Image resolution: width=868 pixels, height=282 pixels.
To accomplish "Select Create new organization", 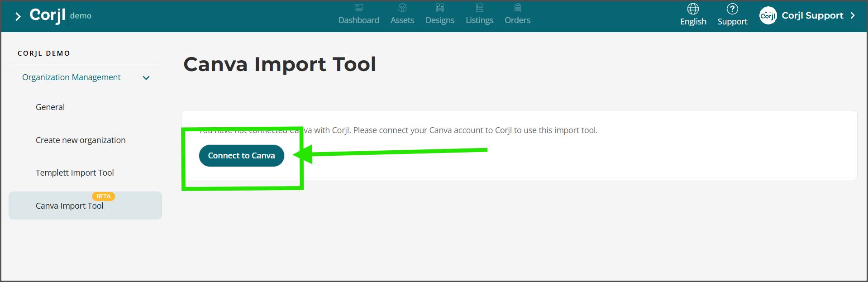I will pos(81,140).
